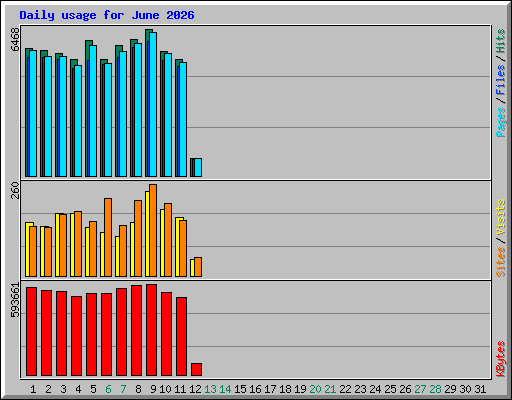
Task: Click the orange sites bar for day 6
Action: (x=108, y=237)
